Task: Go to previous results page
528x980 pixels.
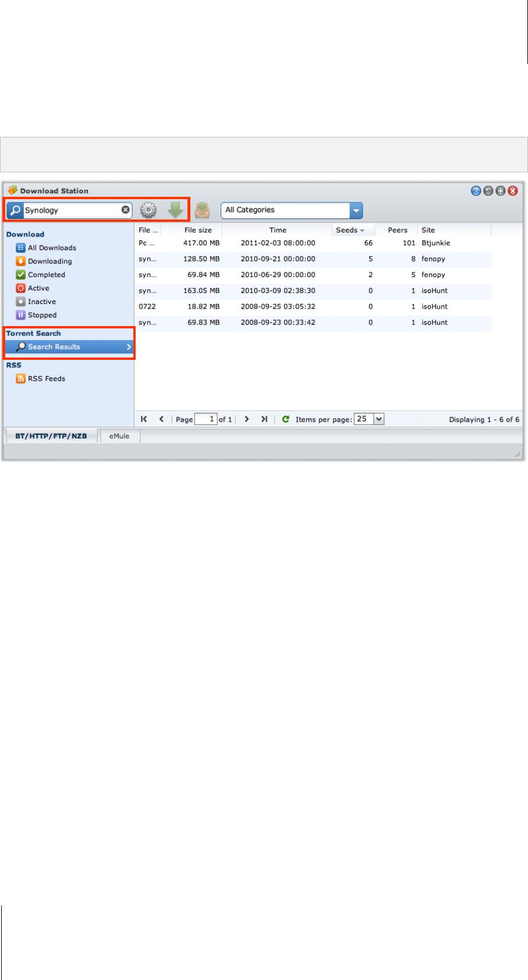Action: (x=161, y=419)
